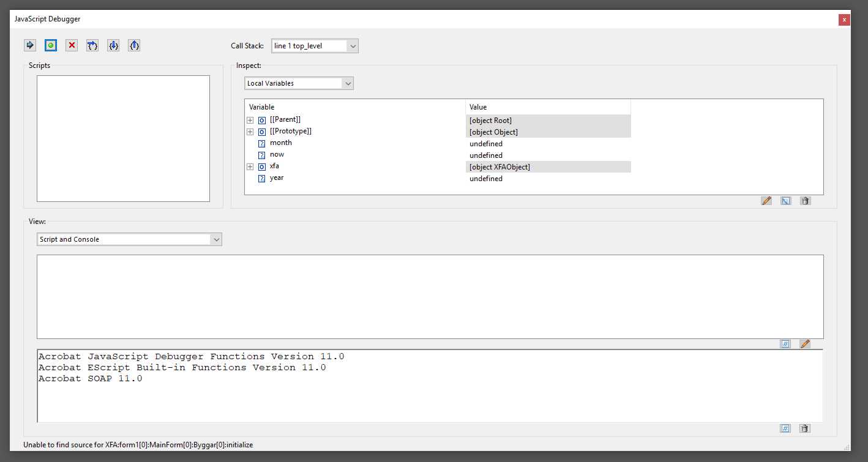Click inside the empty script source pane
Viewport: 868px width, 462px height.
430,297
